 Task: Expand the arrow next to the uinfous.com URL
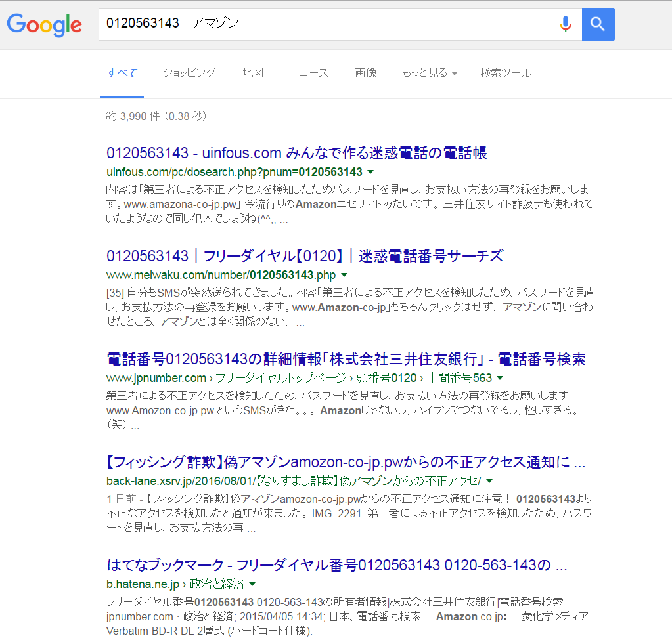pyautogui.click(x=370, y=172)
